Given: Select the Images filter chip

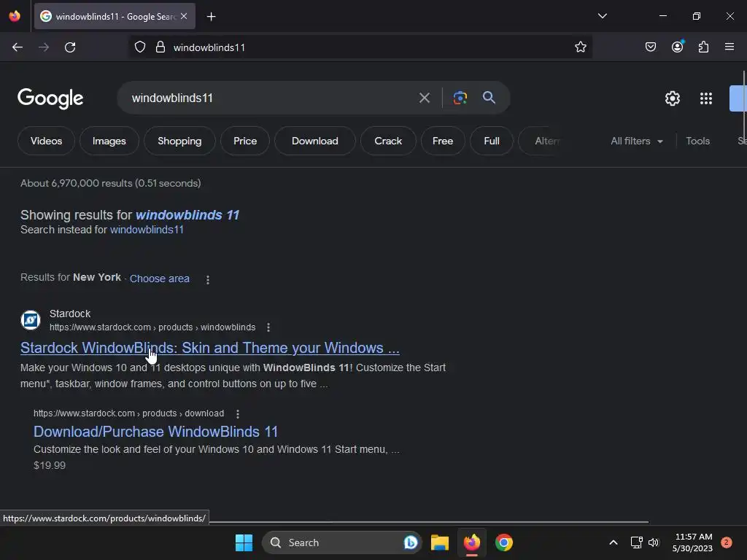Looking at the screenshot, I should coord(109,141).
